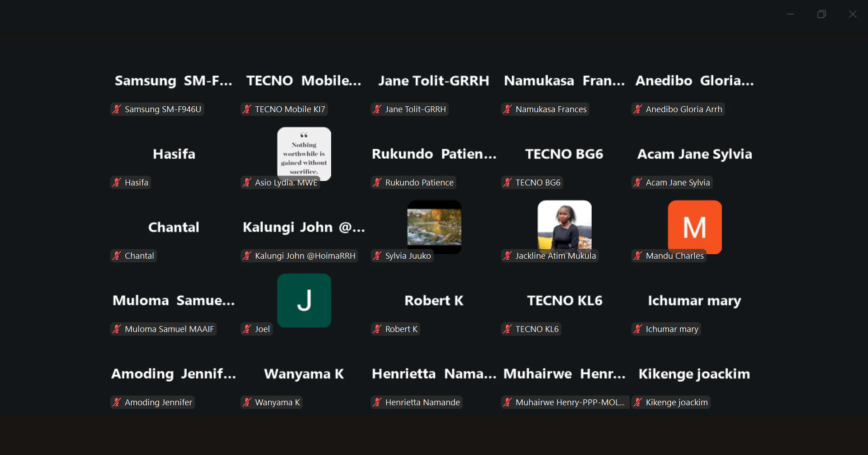Select Jackline Atim Mukula's profile photo
868x455 pixels.
(x=564, y=224)
